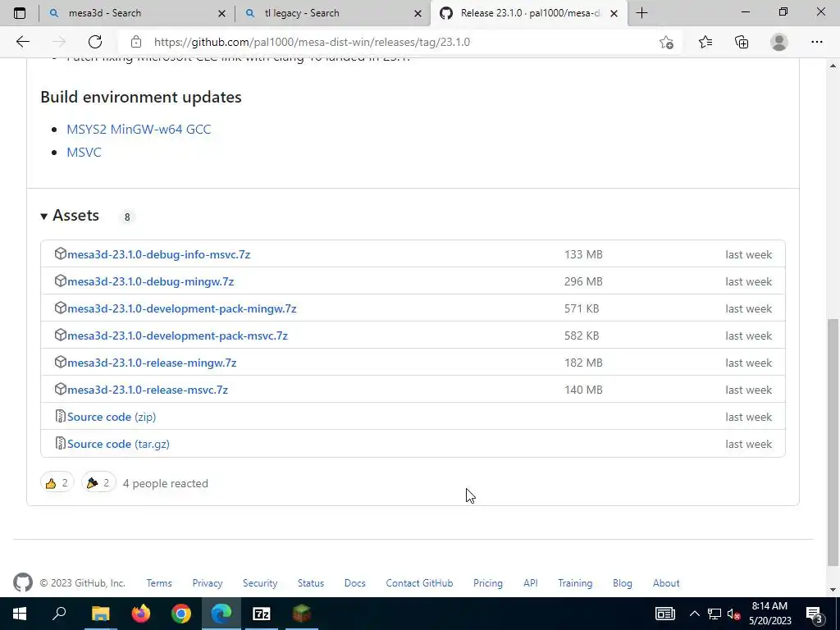This screenshot has width=840, height=630.
Task: Open the About footer link
Action: coord(666,583)
